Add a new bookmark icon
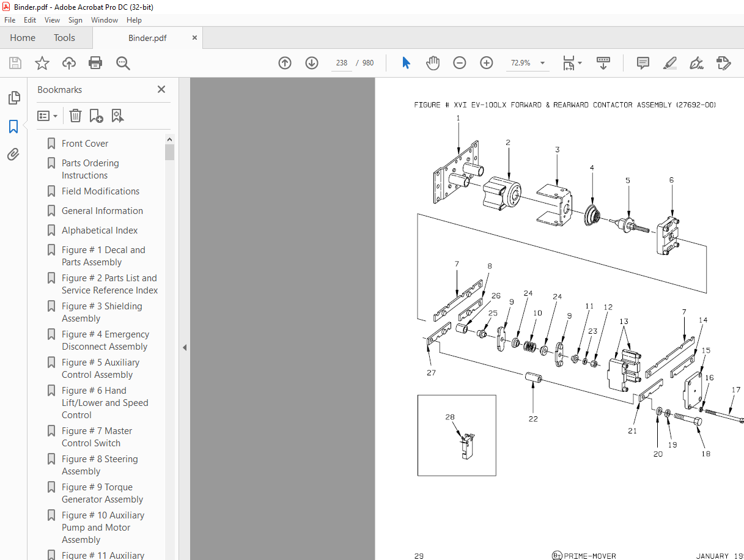Screen dimensions: 744x560 [x=96, y=116]
